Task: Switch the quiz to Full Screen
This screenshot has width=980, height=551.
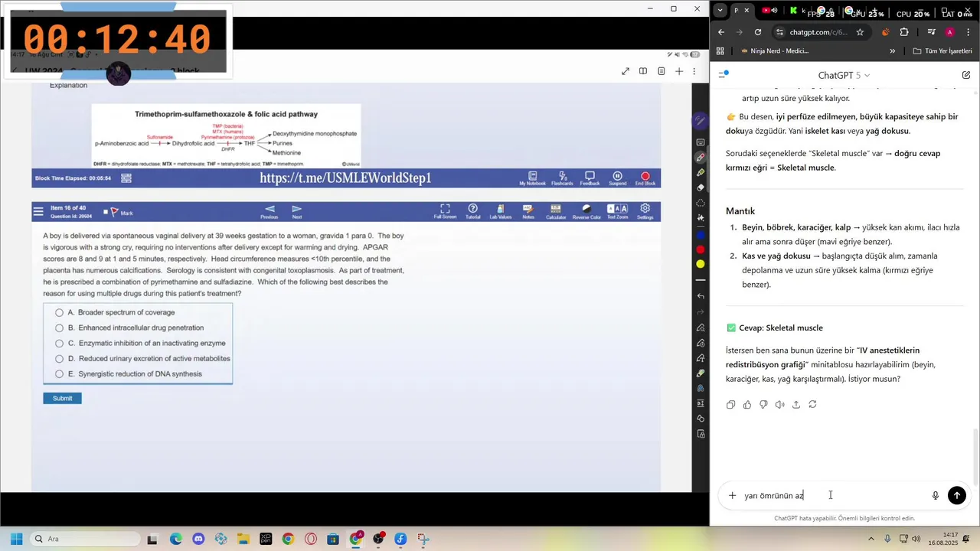Action: tap(445, 211)
